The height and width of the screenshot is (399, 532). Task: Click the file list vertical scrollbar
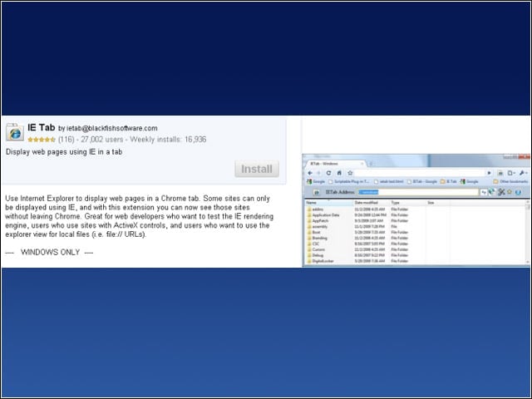[528, 232]
